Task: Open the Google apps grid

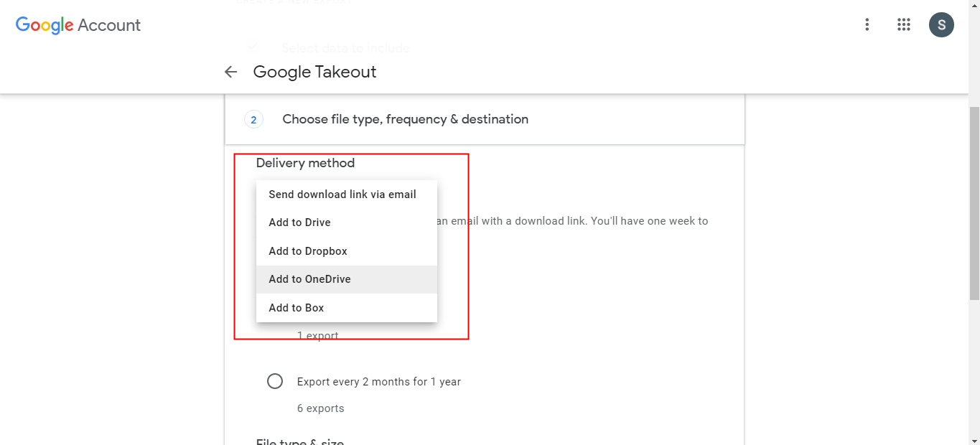Action: point(904,25)
